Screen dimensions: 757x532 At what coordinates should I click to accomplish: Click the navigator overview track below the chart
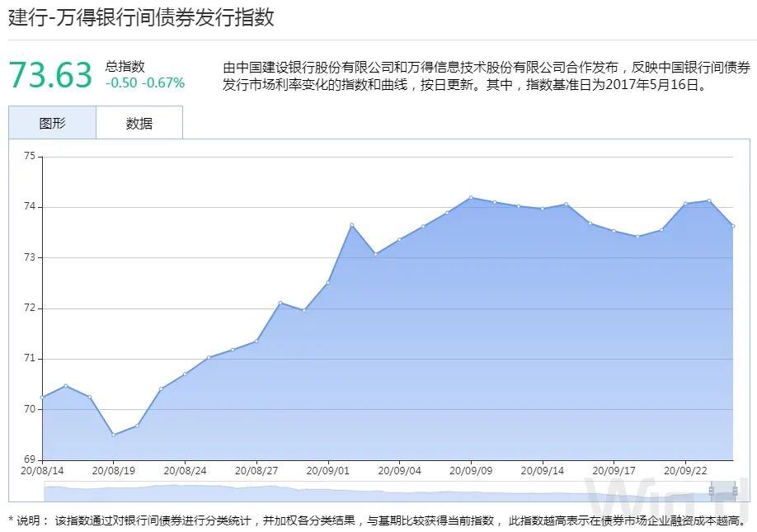click(x=371, y=492)
